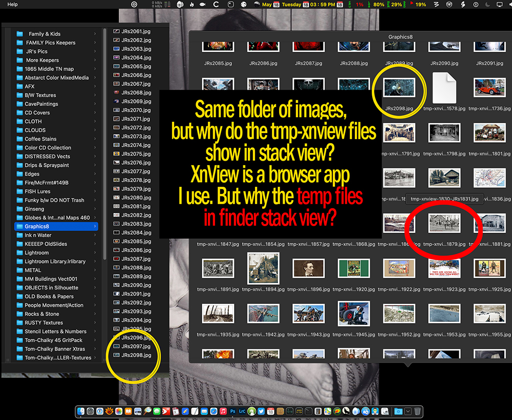
Task: Click the JRs2098.jpg thumbnail in the stack
Action: pyautogui.click(x=399, y=87)
